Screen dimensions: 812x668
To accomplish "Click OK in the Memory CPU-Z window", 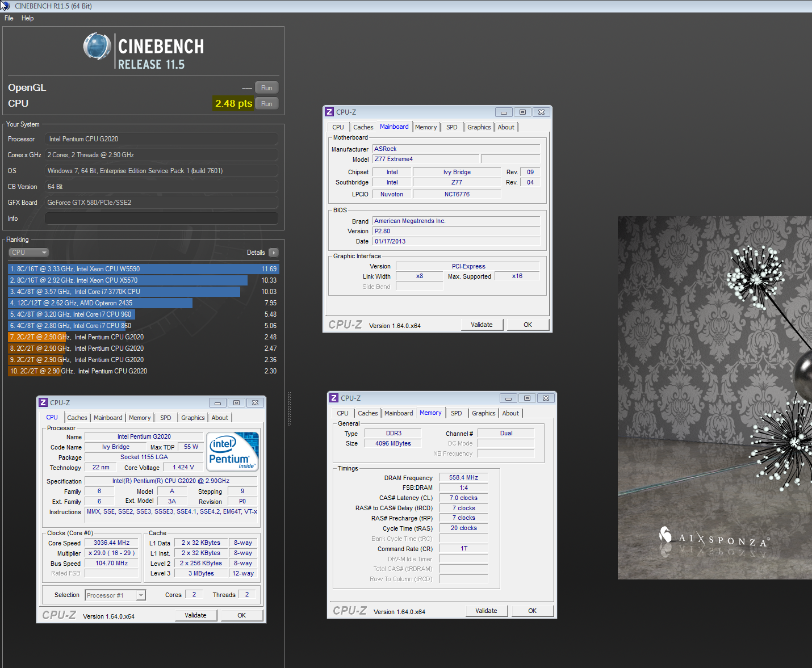I will click(x=533, y=611).
